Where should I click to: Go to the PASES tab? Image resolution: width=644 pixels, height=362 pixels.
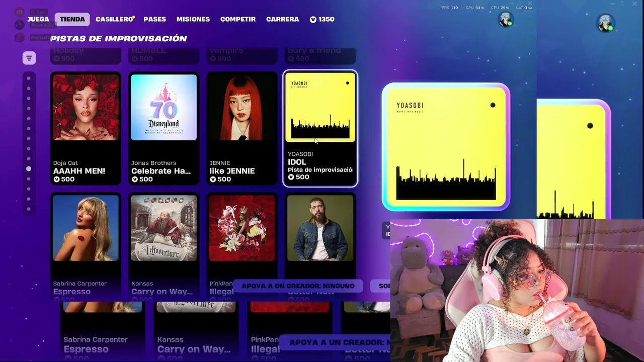154,19
